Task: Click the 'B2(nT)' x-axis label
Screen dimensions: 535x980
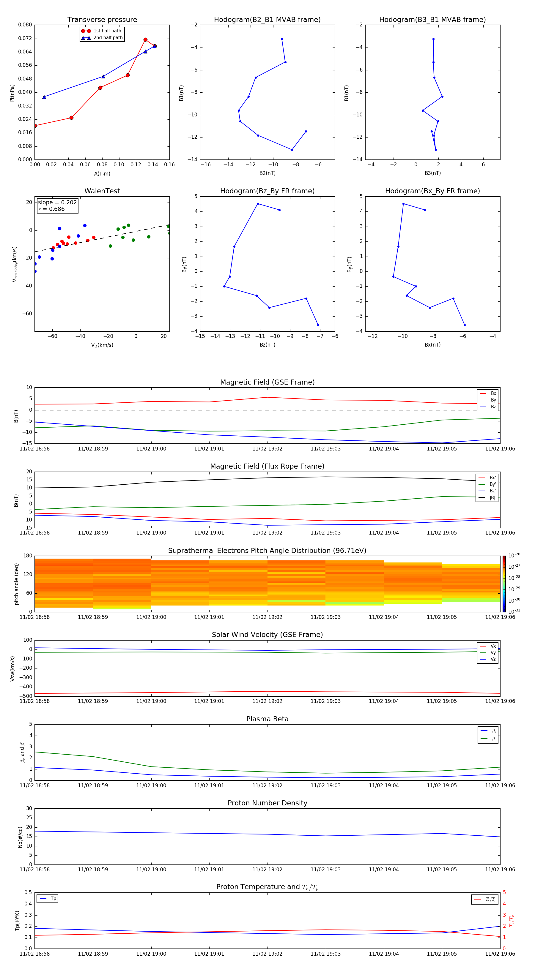Action: (x=267, y=173)
